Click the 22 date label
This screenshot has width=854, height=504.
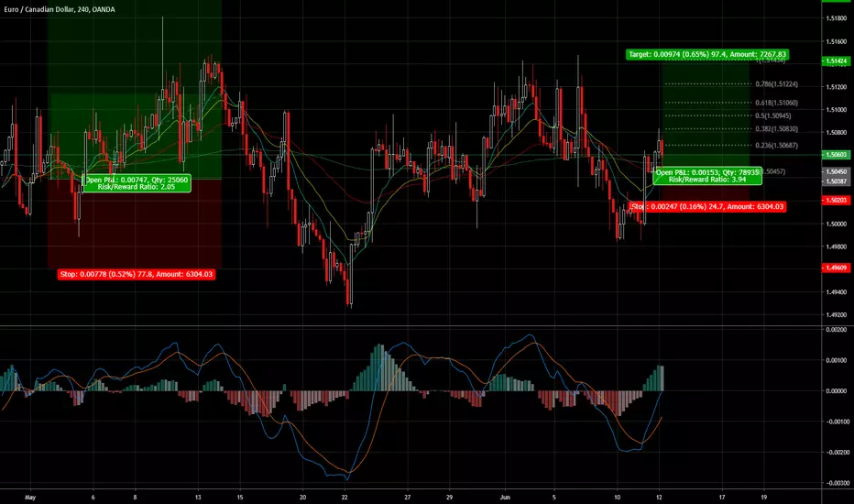345,498
